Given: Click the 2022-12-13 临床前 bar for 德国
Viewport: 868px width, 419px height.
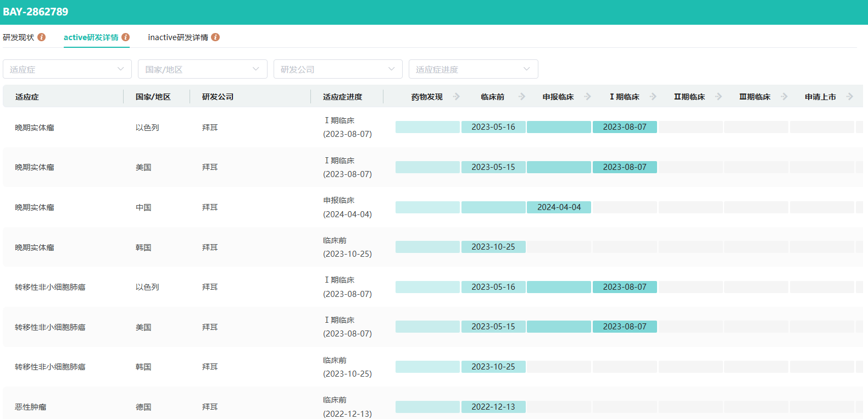Looking at the screenshot, I should coord(493,407).
